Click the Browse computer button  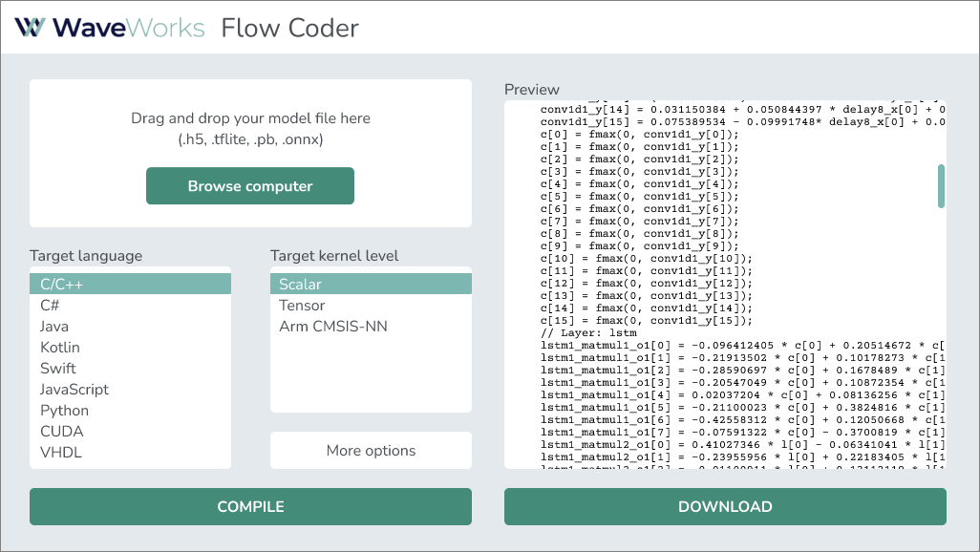tap(250, 185)
